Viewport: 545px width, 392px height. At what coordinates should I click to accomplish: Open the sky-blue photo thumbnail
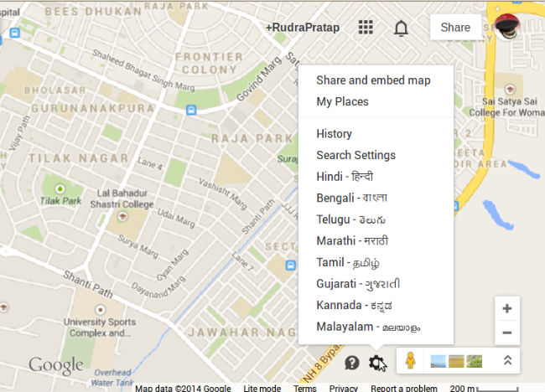coord(439,361)
